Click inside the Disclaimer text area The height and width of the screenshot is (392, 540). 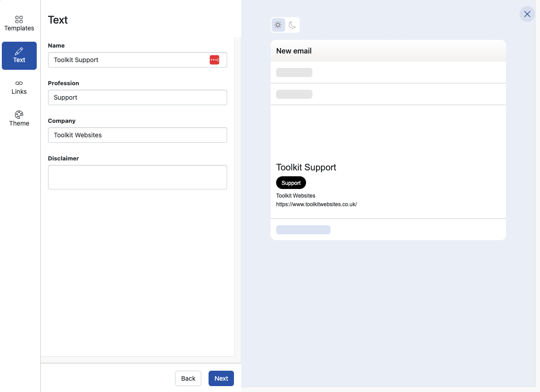click(x=137, y=177)
